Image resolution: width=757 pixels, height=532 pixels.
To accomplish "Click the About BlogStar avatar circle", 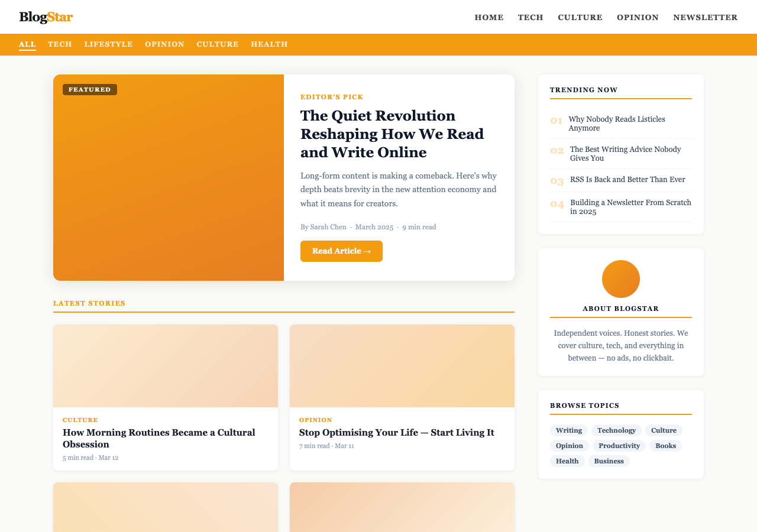I will (x=621, y=280).
